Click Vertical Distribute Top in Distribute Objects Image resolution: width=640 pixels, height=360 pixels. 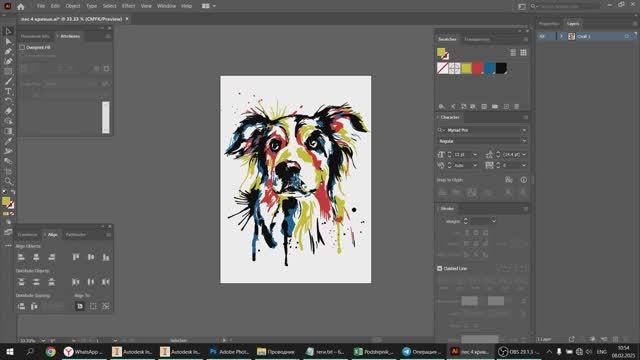pos(21,282)
